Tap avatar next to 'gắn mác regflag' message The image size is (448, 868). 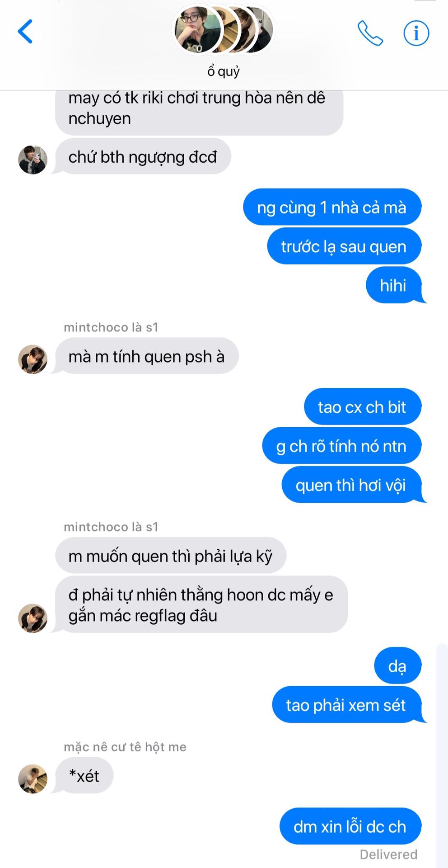pos(33,618)
